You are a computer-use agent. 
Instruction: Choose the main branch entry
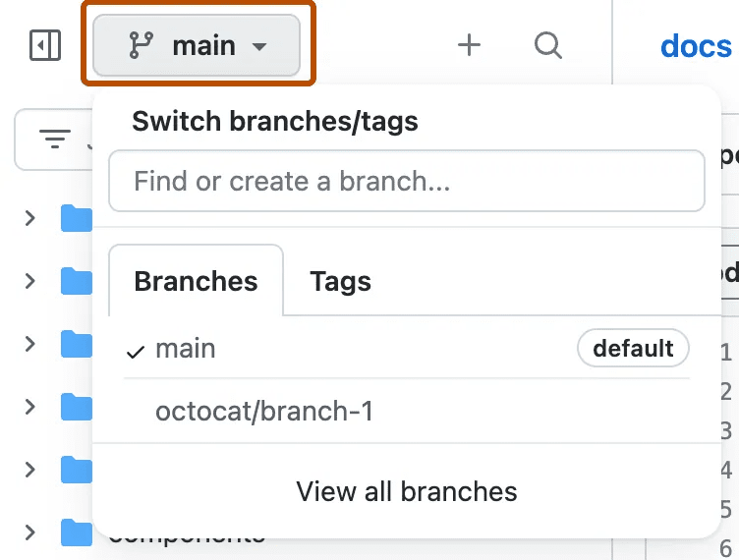(186, 349)
